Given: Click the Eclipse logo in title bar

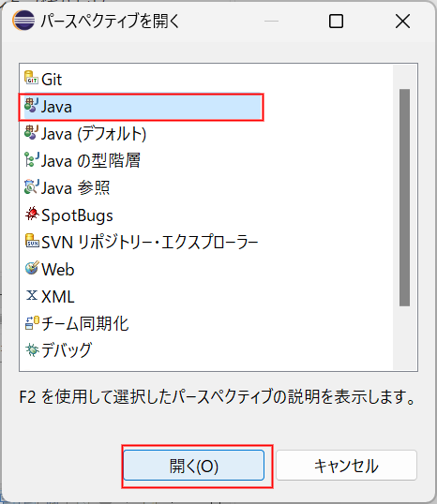Looking at the screenshot, I should point(23,21).
